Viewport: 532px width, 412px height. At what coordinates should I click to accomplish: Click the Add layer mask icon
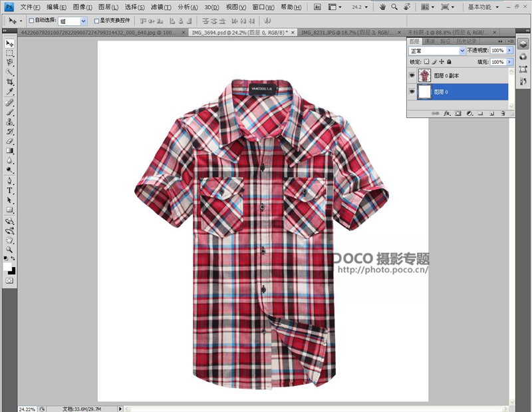coord(458,113)
